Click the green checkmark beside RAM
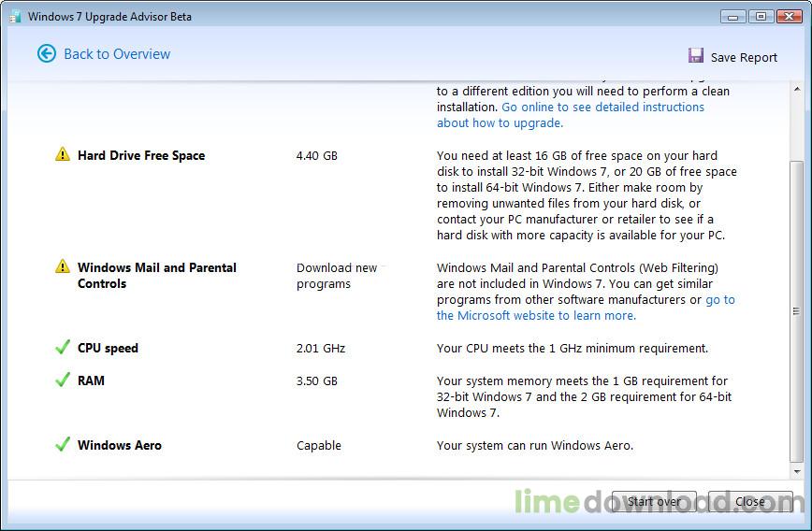Viewport: 812px width, 531px height. [x=62, y=380]
